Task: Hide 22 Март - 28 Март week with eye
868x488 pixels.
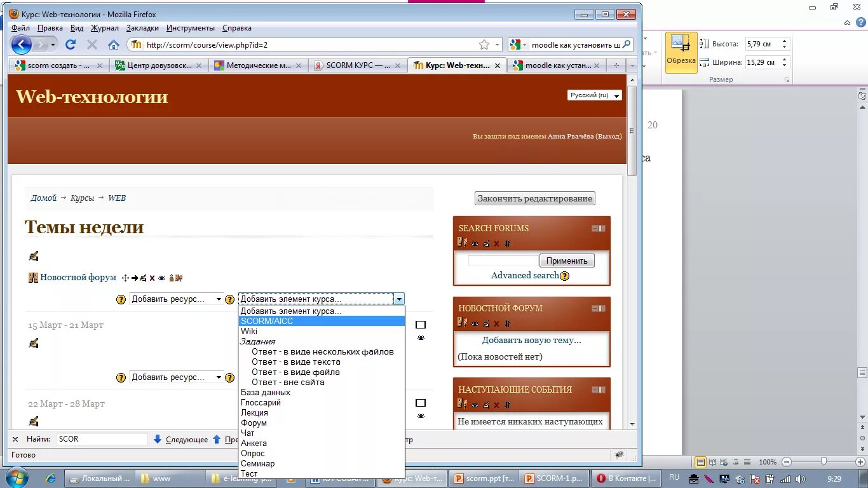Action: click(x=421, y=416)
